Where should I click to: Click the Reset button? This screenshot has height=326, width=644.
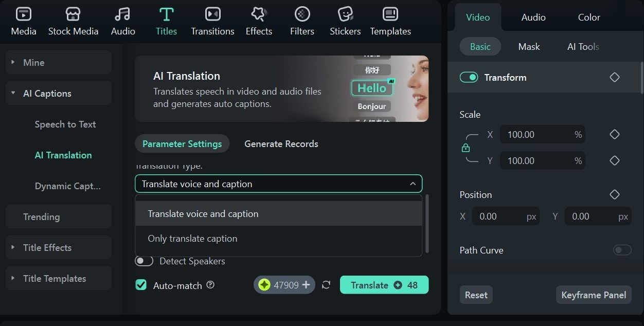(x=476, y=295)
